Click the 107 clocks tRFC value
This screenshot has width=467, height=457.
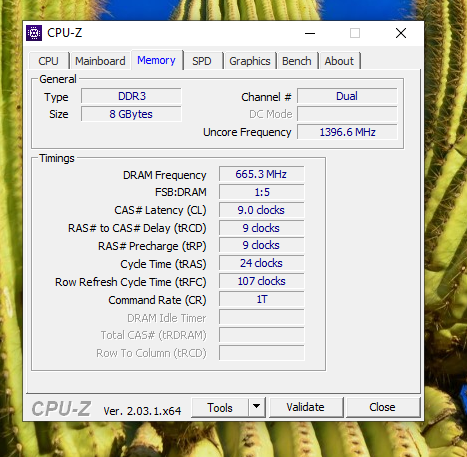point(262,281)
